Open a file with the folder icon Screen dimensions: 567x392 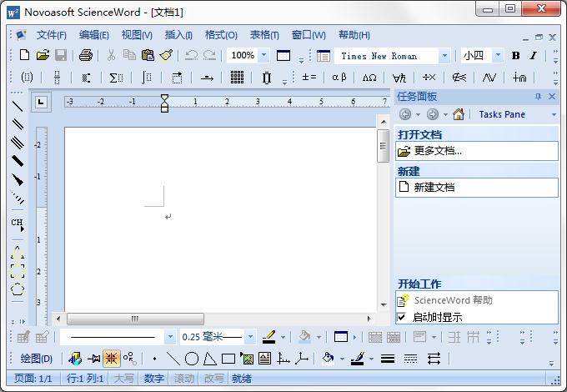point(43,55)
